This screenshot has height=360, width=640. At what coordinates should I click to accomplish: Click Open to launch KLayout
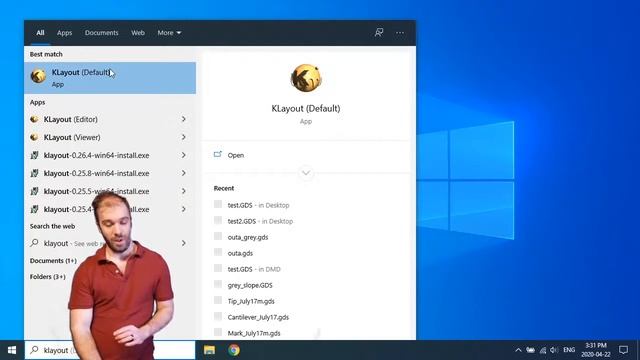click(x=236, y=155)
